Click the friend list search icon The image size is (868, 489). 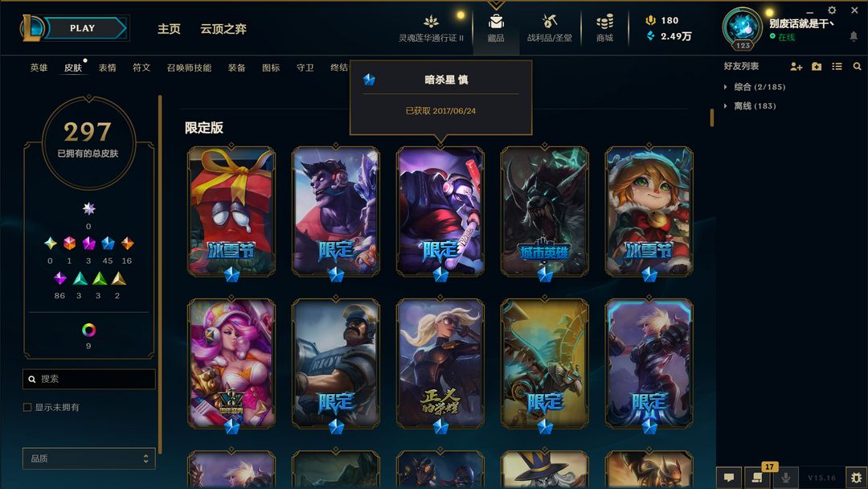click(x=857, y=67)
